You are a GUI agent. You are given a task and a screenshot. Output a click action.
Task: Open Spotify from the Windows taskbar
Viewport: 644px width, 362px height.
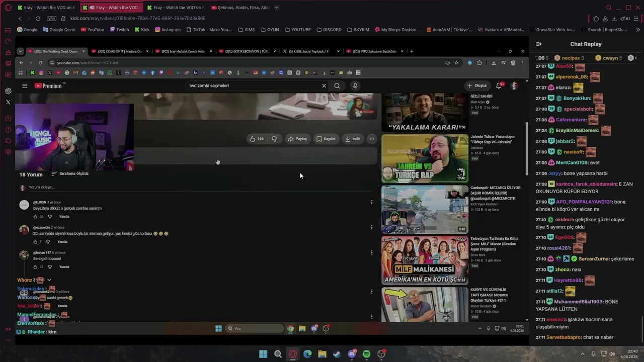367,354
